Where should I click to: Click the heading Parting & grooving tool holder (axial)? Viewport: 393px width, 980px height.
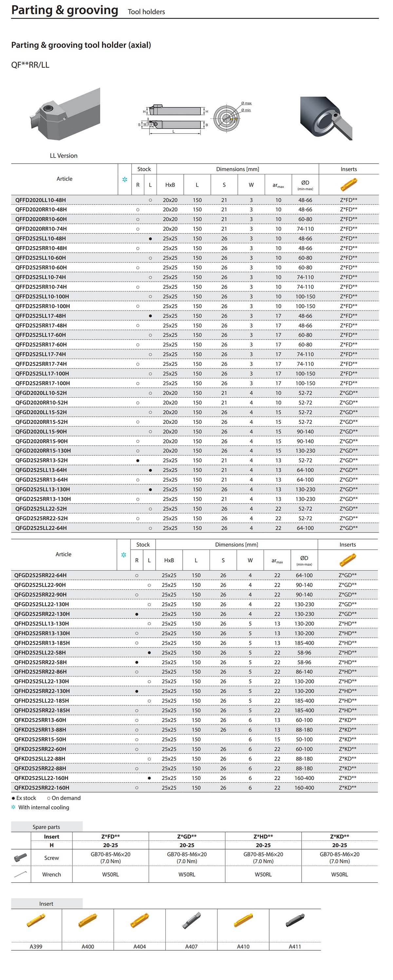click(81, 45)
